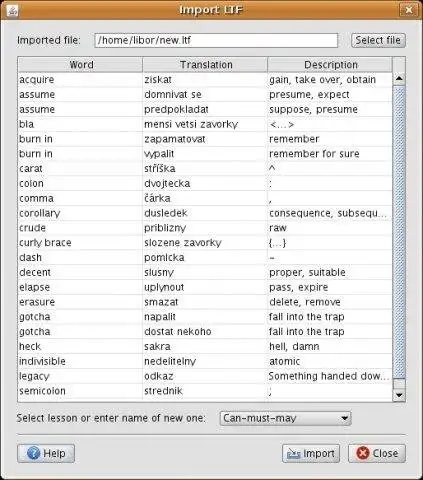Select the translation 'napalit'
423x480 pixels.
[205, 317]
